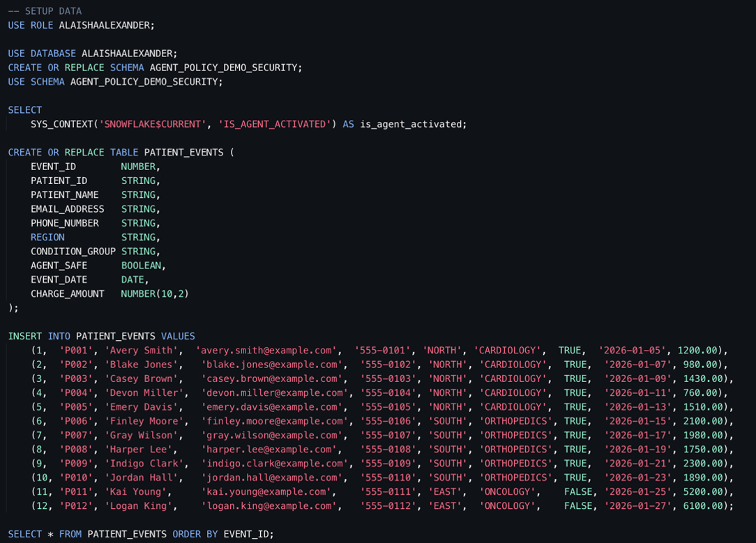Place cursor on SYS_CONTEXT function name
This screenshot has height=543, width=756.
(61, 124)
